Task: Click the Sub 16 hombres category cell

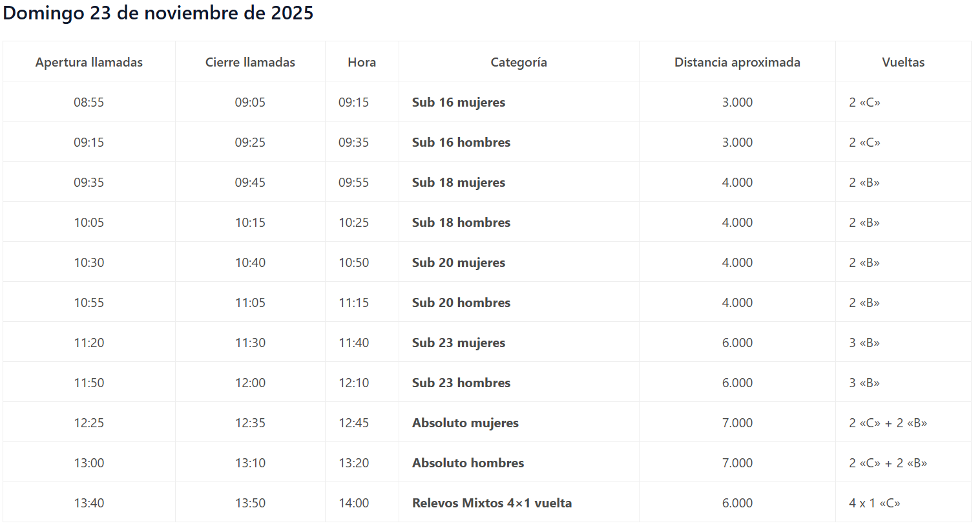Action: click(461, 143)
